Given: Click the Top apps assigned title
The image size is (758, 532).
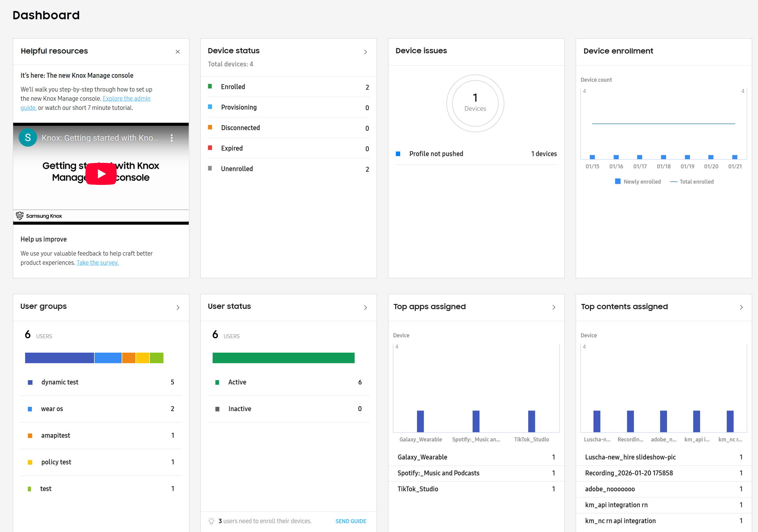Looking at the screenshot, I should (430, 307).
